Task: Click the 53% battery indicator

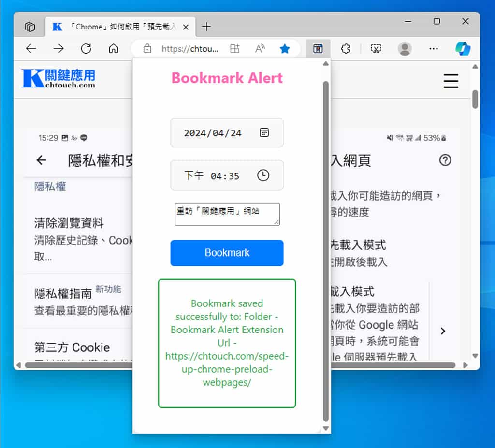Action: coord(435,138)
